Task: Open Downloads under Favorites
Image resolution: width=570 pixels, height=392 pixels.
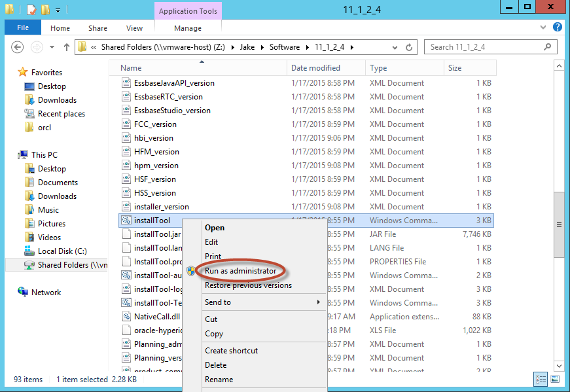Action: tap(57, 100)
